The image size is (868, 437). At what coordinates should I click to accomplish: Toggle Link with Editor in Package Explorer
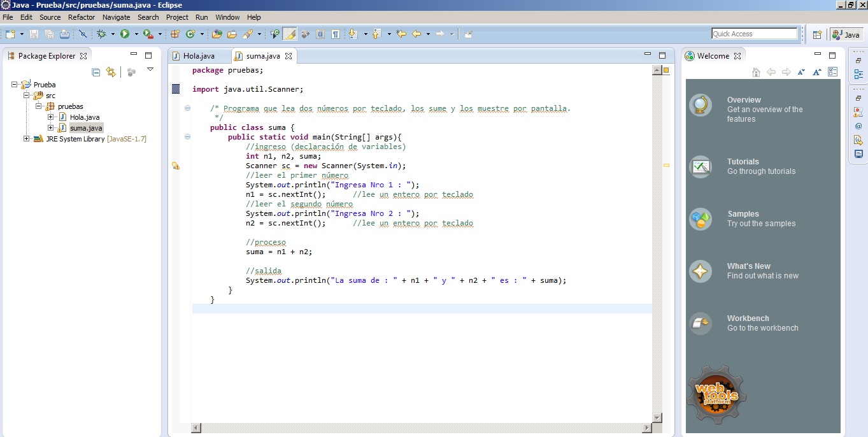pyautogui.click(x=111, y=71)
